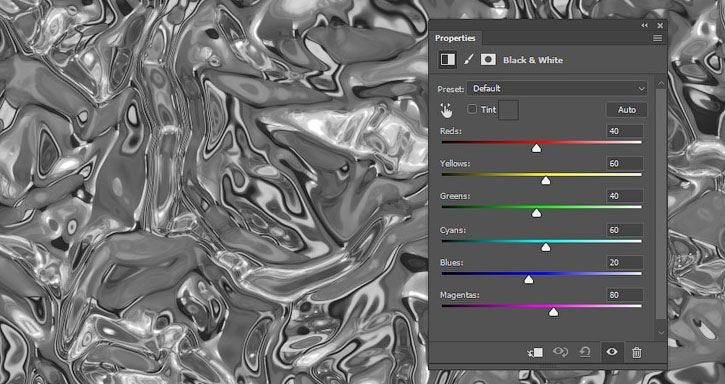Open the Properties panel menu icon
725x384 pixels.
[657, 38]
